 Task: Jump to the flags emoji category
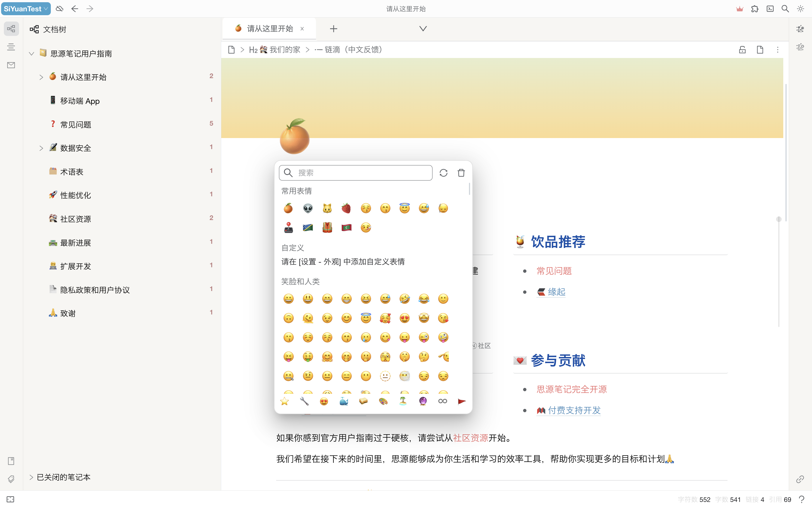tap(462, 401)
